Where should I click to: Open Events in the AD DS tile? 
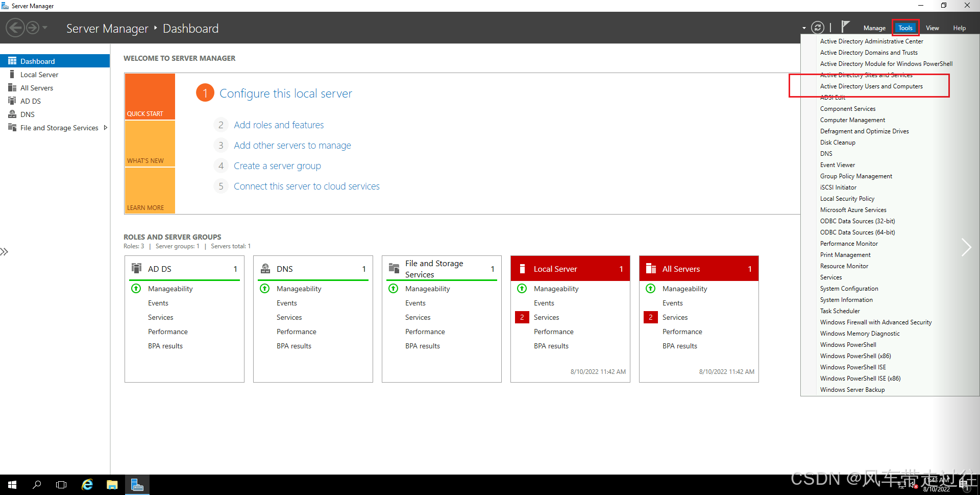[158, 303]
